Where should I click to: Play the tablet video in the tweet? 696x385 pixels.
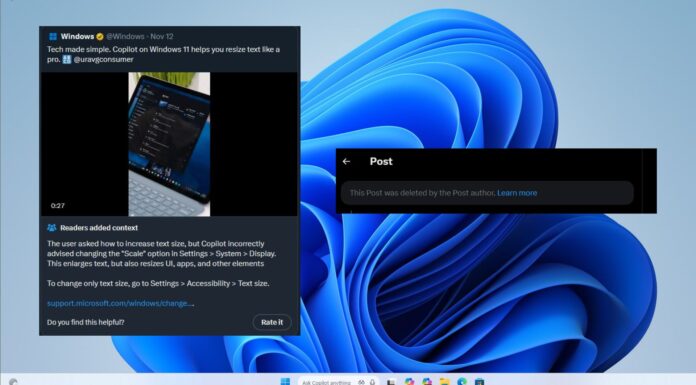pyautogui.click(x=169, y=144)
